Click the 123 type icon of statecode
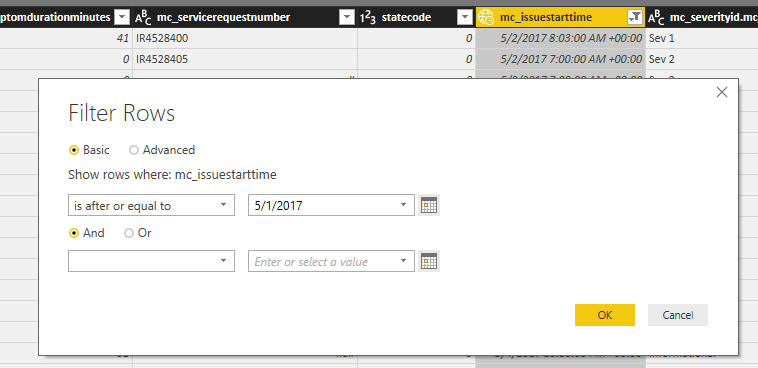 [367, 18]
